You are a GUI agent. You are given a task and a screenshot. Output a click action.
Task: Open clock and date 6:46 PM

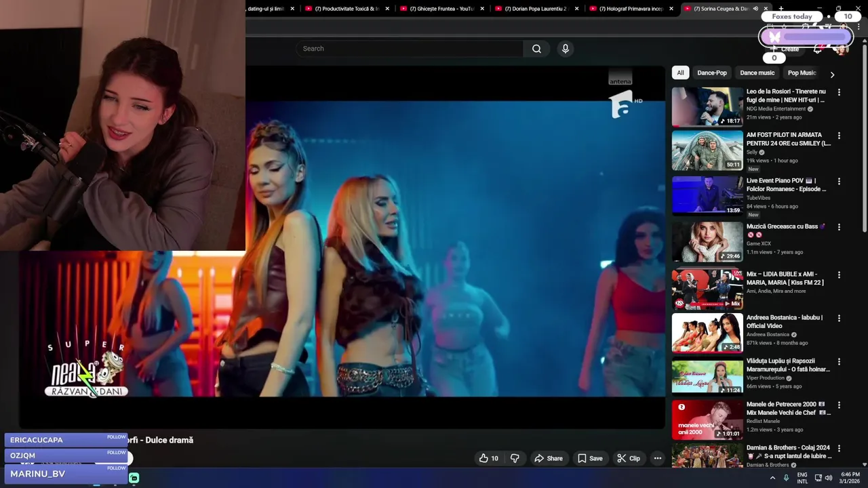pyautogui.click(x=850, y=478)
